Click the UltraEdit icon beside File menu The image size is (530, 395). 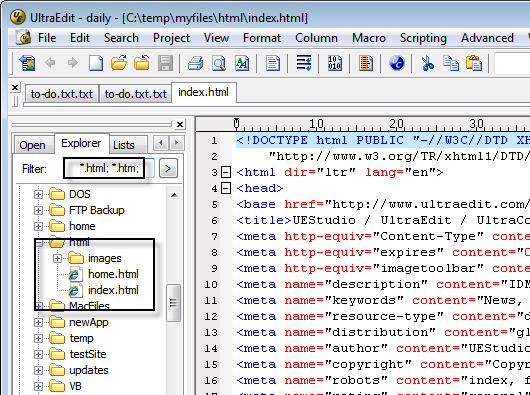click(x=24, y=38)
